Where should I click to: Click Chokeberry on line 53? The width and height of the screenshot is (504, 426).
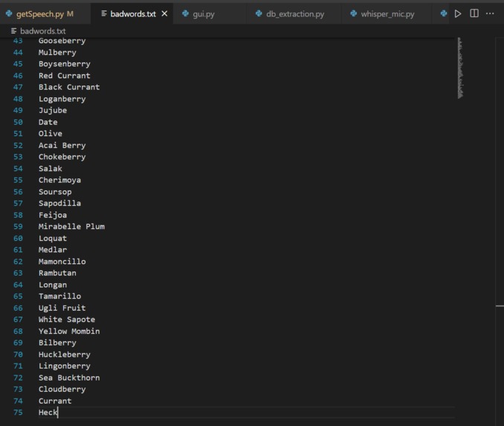point(62,157)
